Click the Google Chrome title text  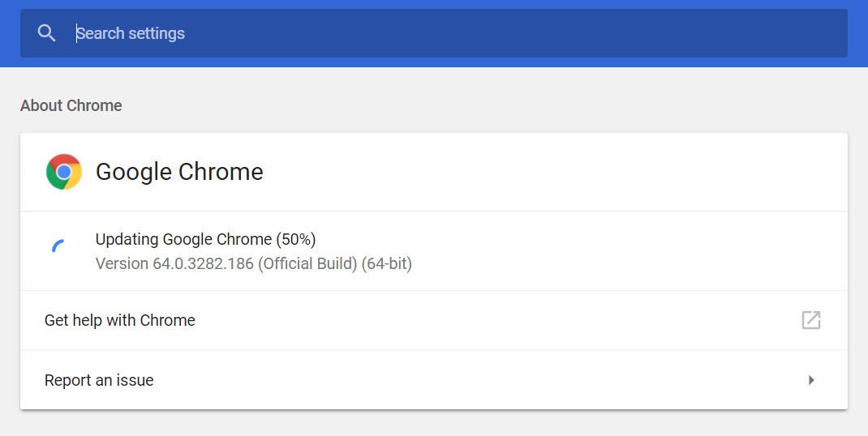(179, 172)
